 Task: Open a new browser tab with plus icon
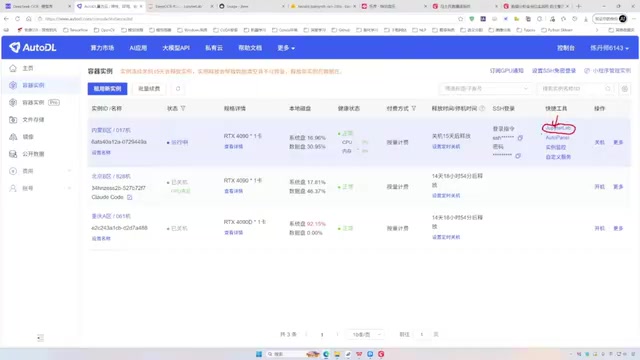point(578,6)
